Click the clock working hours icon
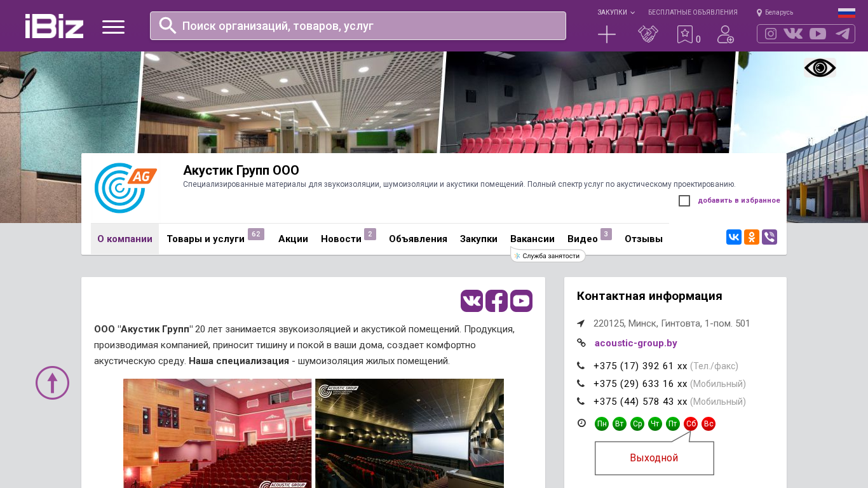Screen dimensions: 868x488 click(x=581, y=423)
